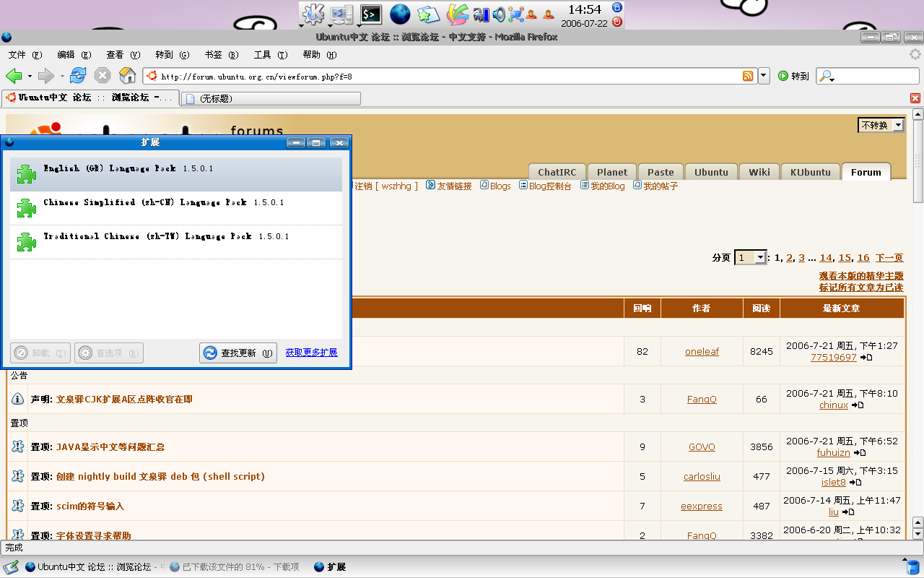Screen dimensions: 924x578
Task: Click the 注销 [ wszhhg ] logout link
Action: [386, 186]
